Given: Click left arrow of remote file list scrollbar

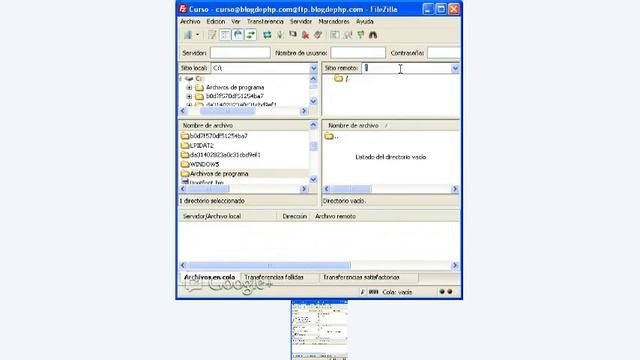Looking at the screenshot, I should (327, 189).
